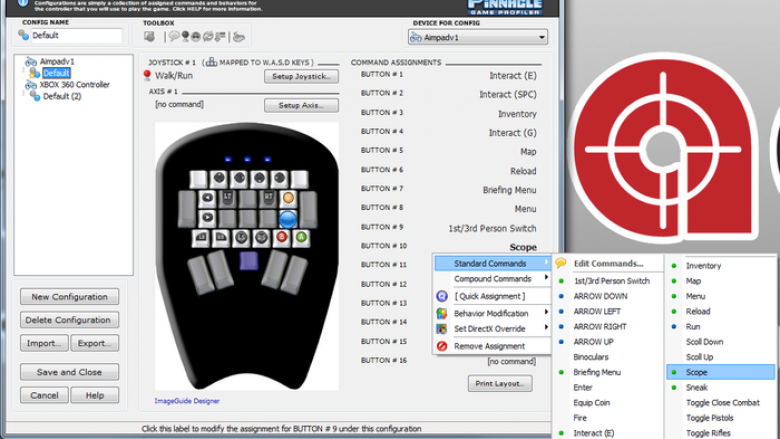Image resolution: width=780 pixels, height=439 pixels.
Task: Click Save and Close button
Action: (69, 372)
